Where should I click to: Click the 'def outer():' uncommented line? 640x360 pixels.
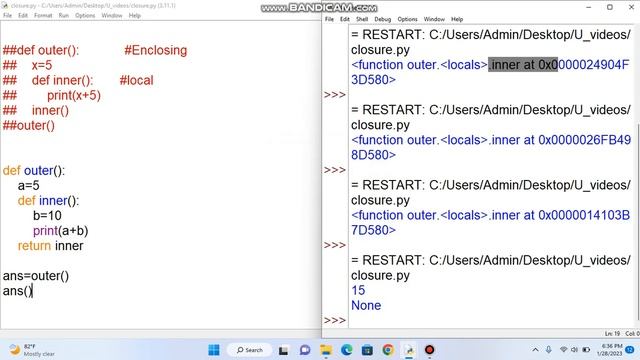[x=33, y=170]
